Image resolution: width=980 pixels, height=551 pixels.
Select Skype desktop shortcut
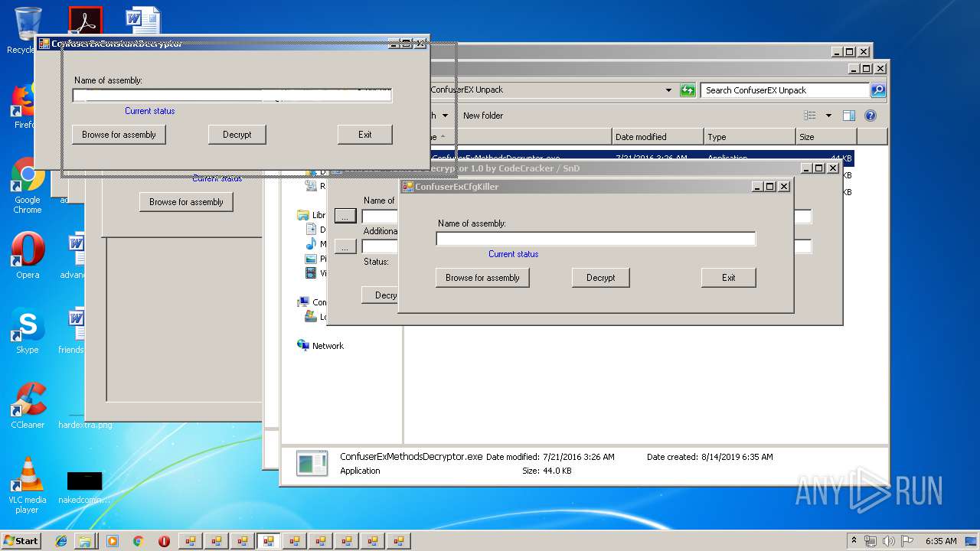28,331
